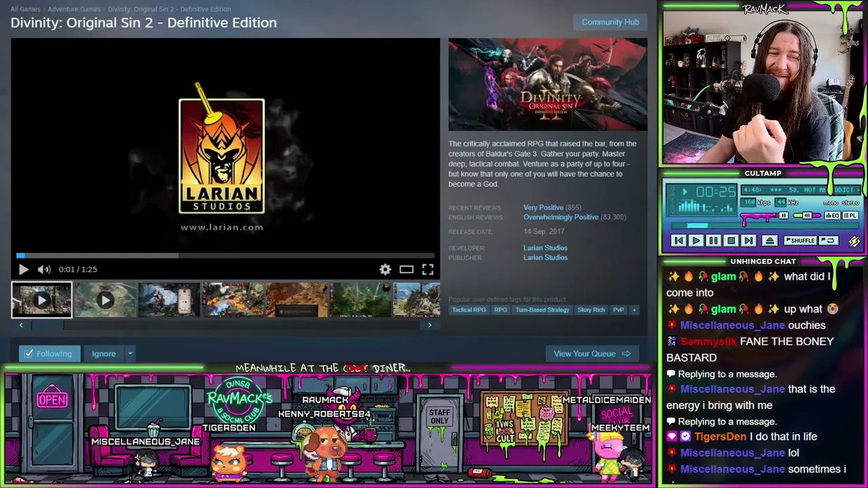
Task: Click the www.larian.com text in video
Action: tap(222, 227)
